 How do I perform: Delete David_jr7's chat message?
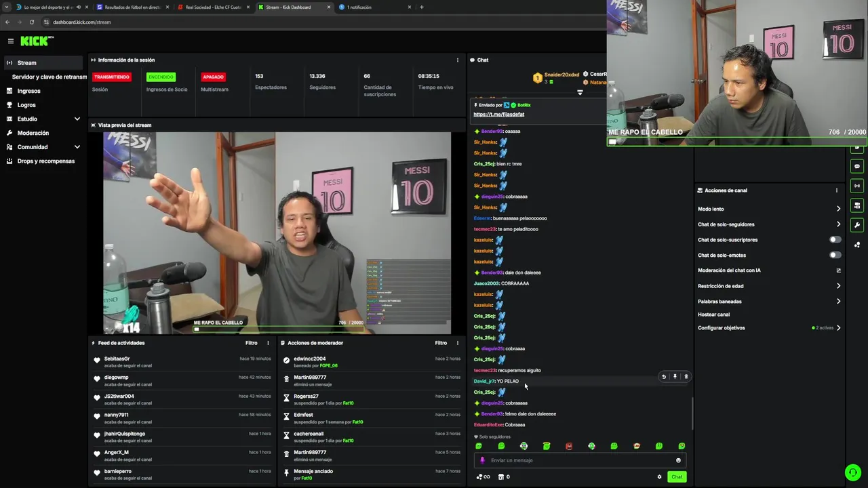686,376
